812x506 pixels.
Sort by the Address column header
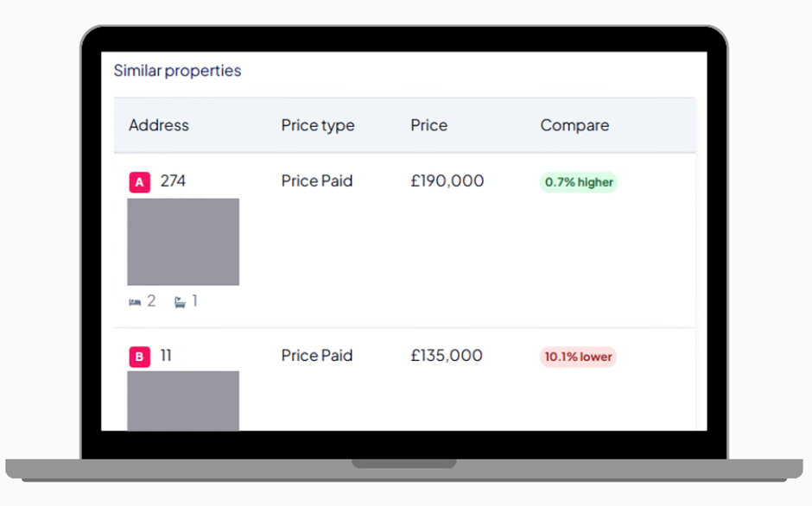[159, 125]
